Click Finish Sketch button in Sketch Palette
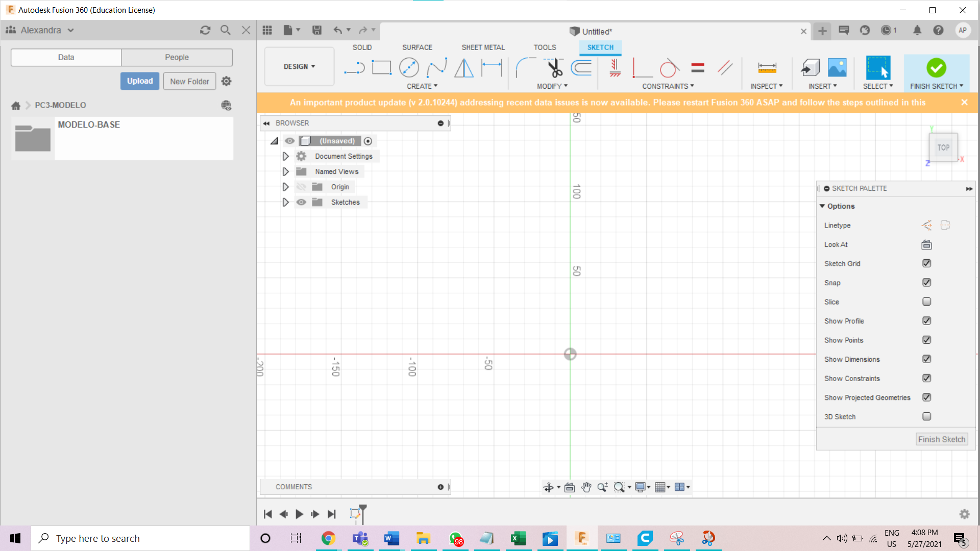Image resolution: width=980 pixels, height=551 pixels. [941, 439]
